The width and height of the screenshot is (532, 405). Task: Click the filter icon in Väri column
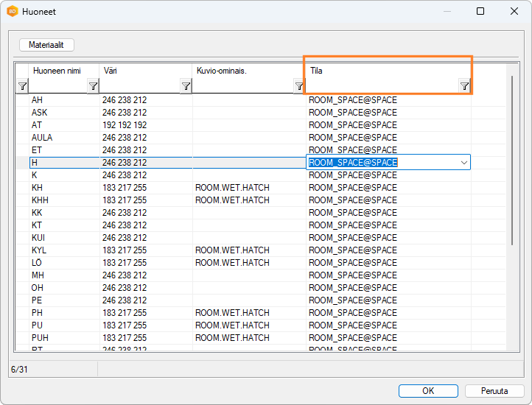click(186, 86)
